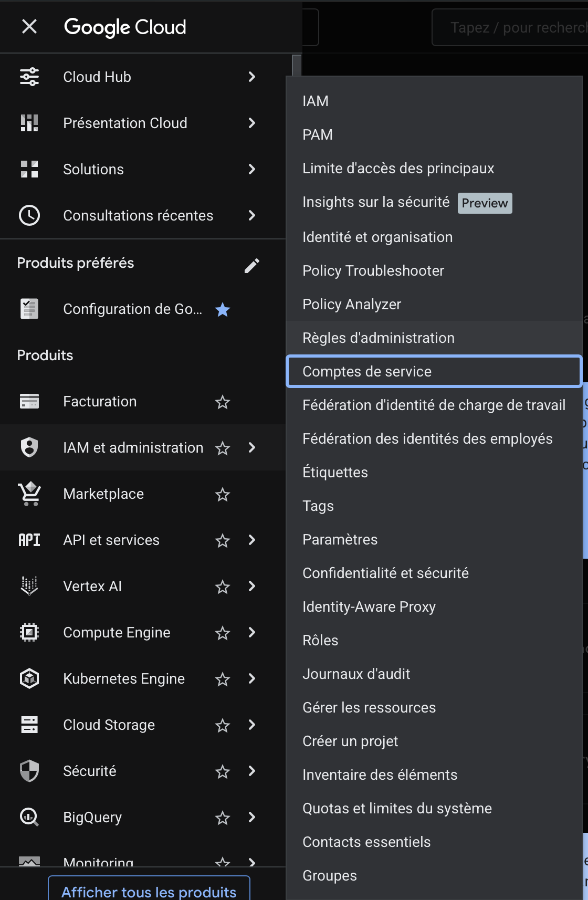588x900 pixels.
Task: Click the Marketplace shopping cart icon
Action: [29, 494]
